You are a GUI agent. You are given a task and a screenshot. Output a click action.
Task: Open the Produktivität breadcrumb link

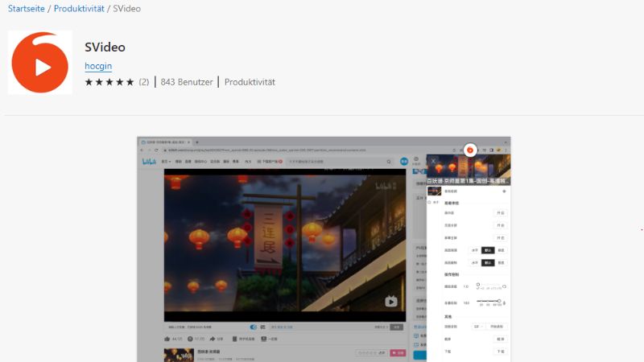pos(80,10)
